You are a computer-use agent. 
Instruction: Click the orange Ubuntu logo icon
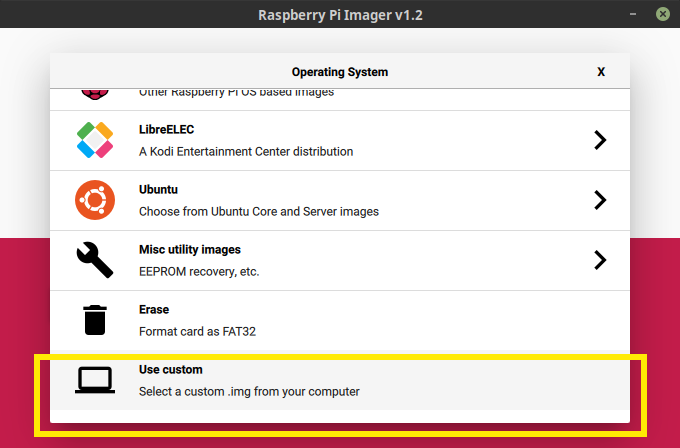coord(95,200)
